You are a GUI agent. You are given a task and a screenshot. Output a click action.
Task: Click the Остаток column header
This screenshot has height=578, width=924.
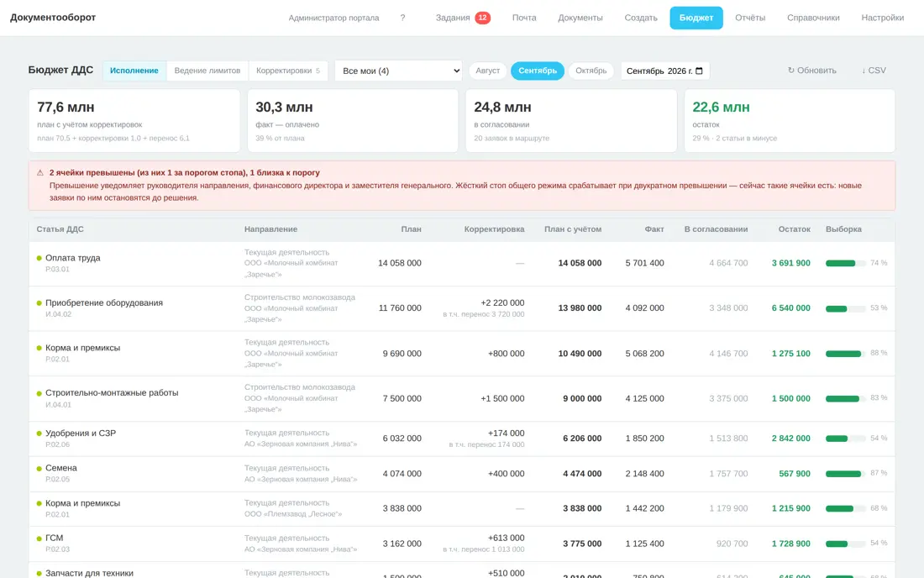[x=795, y=229]
